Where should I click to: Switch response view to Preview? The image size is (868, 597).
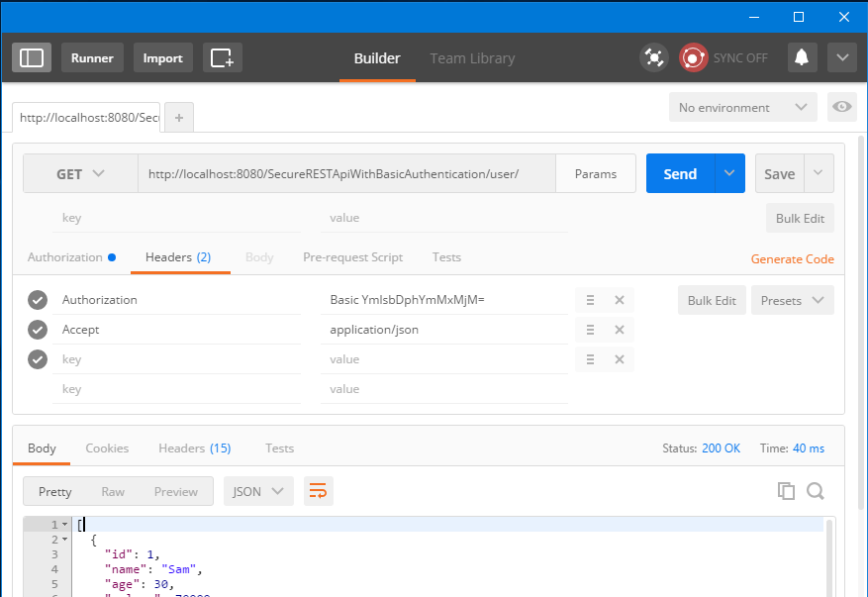[176, 492]
